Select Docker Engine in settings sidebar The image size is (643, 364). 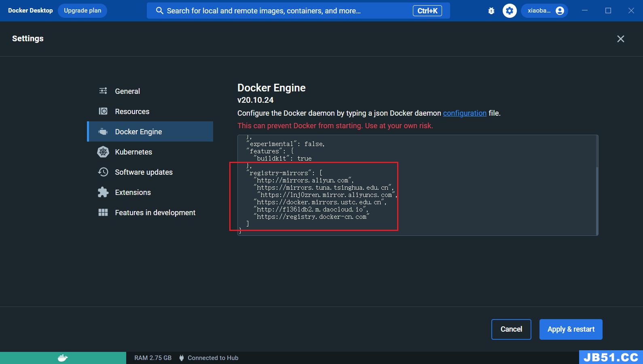click(x=150, y=131)
